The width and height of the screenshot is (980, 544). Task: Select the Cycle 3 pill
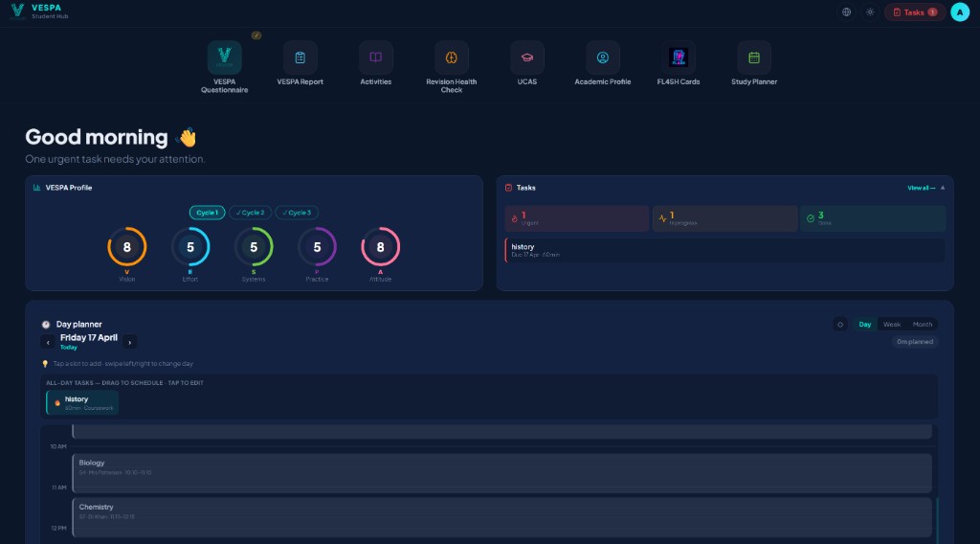[x=297, y=213]
